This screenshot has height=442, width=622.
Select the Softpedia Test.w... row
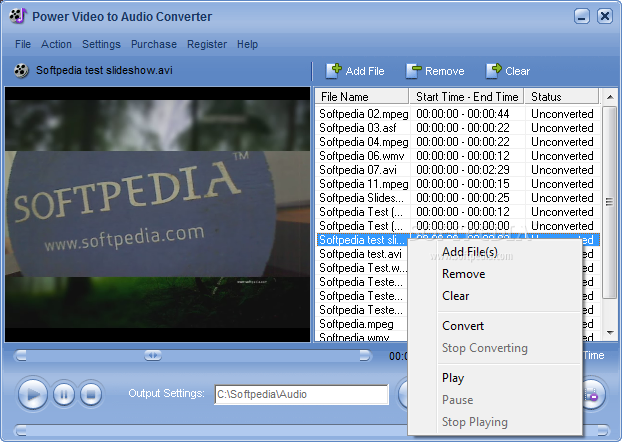tap(362, 268)
